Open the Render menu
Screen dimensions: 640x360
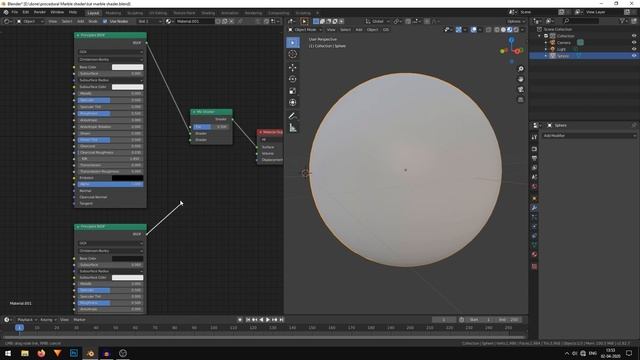[40, 12]
